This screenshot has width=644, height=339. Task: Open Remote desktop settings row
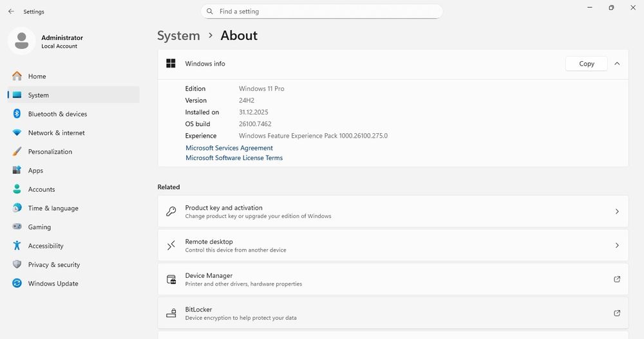tap(393, 246)
